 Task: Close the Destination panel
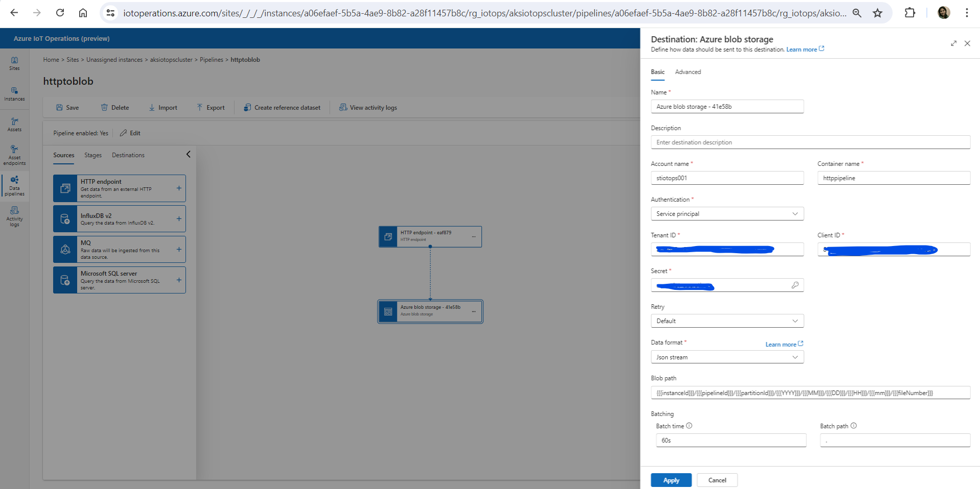pos(967,43)
